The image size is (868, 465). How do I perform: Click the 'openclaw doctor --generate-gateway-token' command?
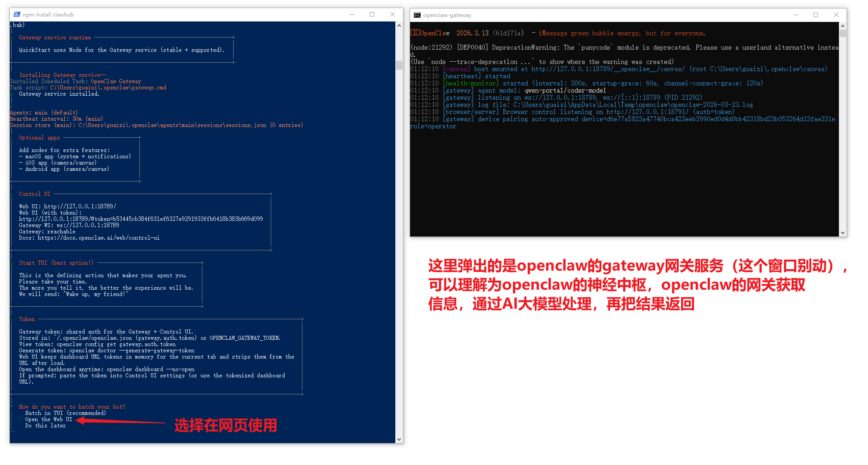click(x=132, y=351)
